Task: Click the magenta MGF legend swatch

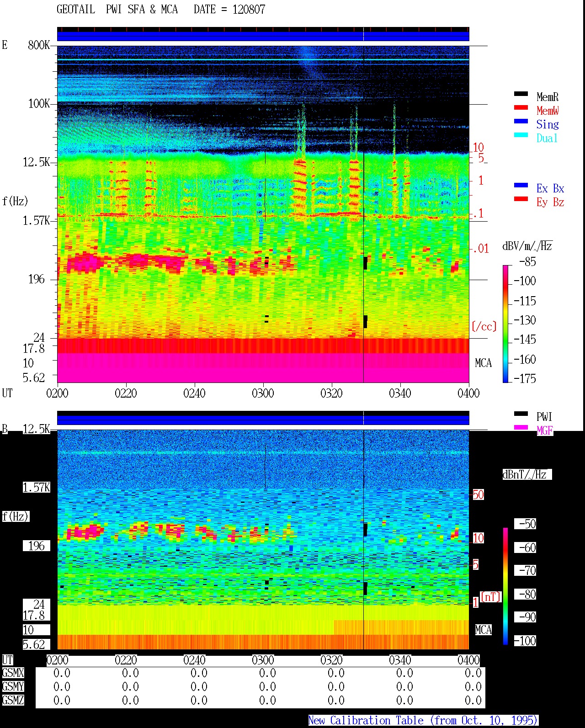Action: pyautogui.click(x=521, y=427)
